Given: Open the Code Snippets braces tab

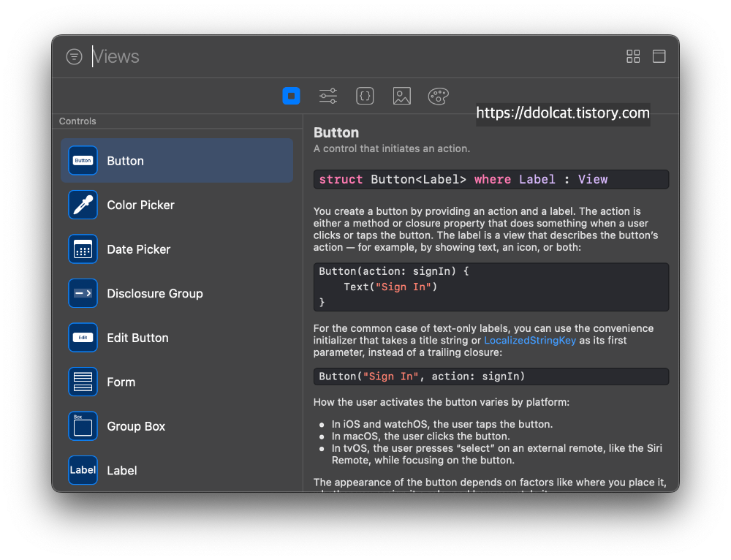Looking at the screenshot, I should (365, 96).
